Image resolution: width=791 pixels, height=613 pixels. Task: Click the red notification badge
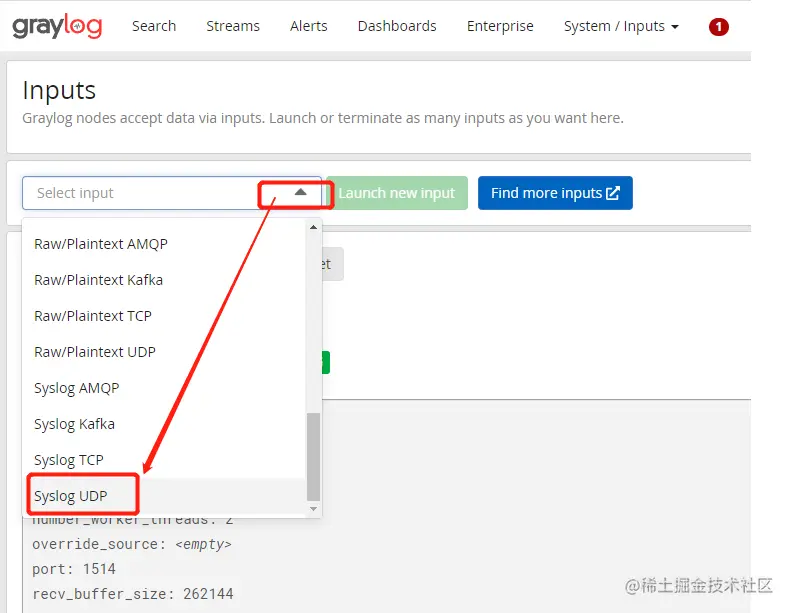pyautogui.click(x=718, y=26)
